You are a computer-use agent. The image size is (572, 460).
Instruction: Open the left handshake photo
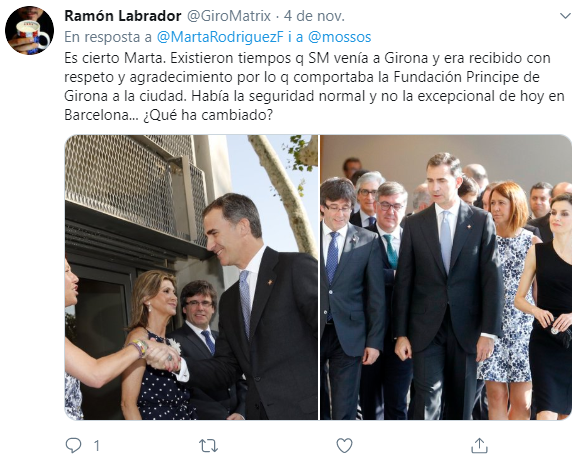click(192, 277)
